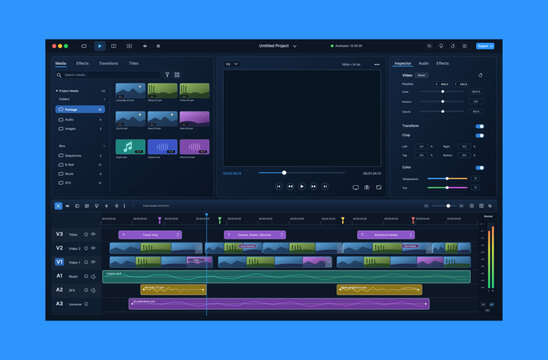548x360 pixels.
Task: Lock the A3 voiceover track
Action: click(x=86, y=304)
